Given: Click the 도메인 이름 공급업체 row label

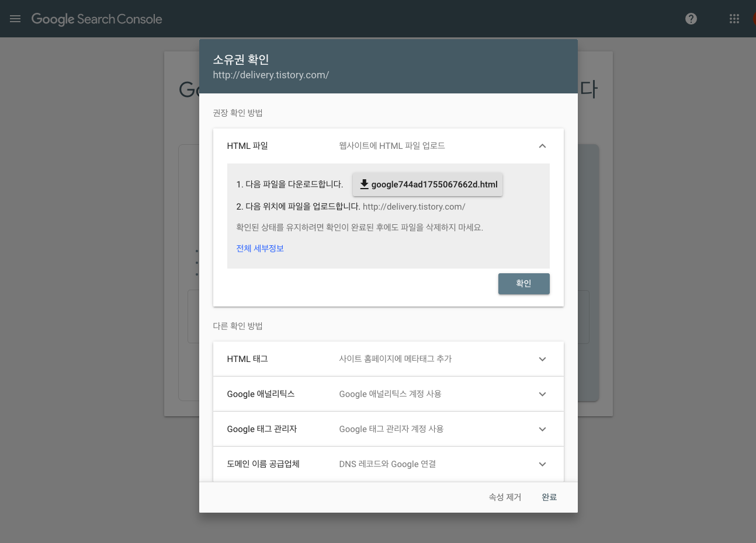Looking at the screenshot, I should (263, 464).
